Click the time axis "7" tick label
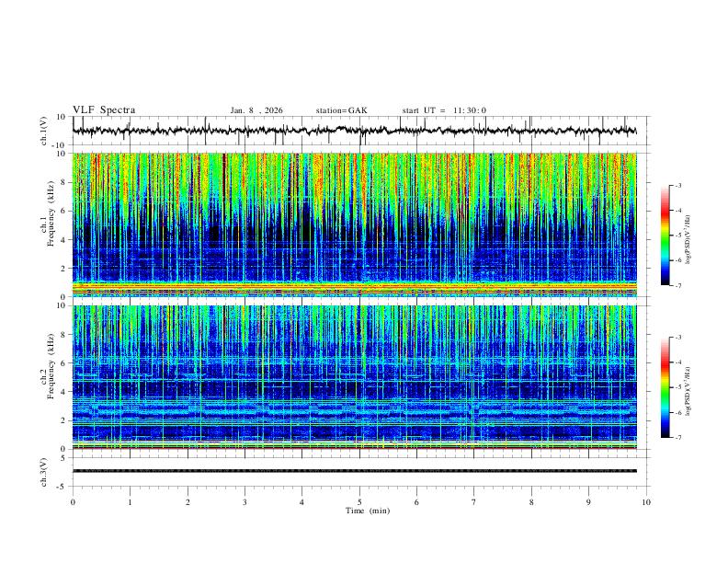 tap(474, 502)
